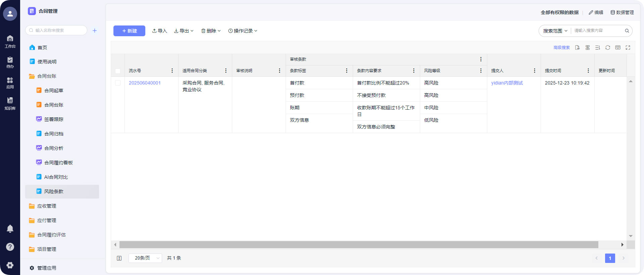Focus the 请输入搜索内容 search field
Image resolution: width=644 pixels, height=275 pixels.
[597, 31]
